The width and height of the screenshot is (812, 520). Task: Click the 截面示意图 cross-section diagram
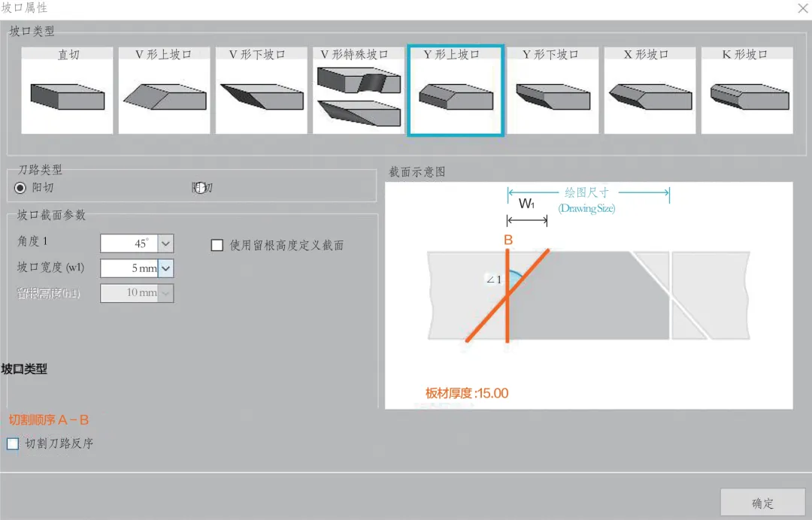(x=588, y=295)
